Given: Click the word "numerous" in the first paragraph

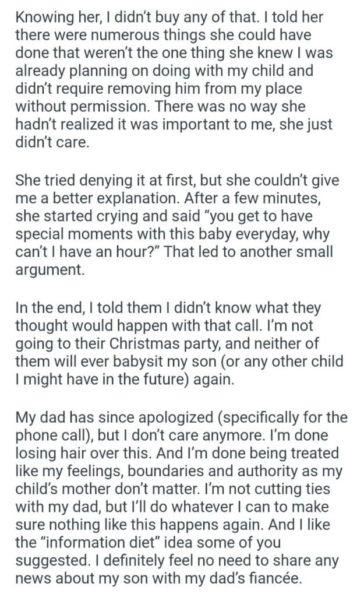Looking at the screenshot, I should [114, 34].
